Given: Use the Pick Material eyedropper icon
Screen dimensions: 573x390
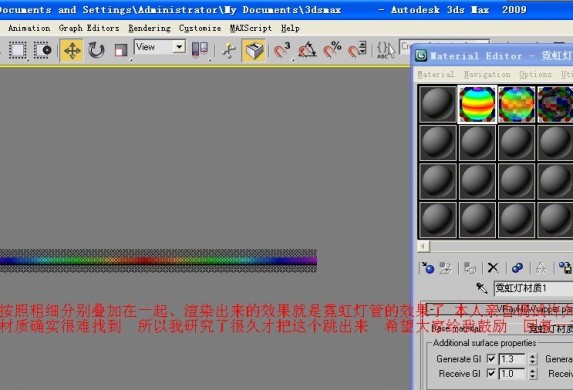Looking at the screenshot, I should point(482,288).
